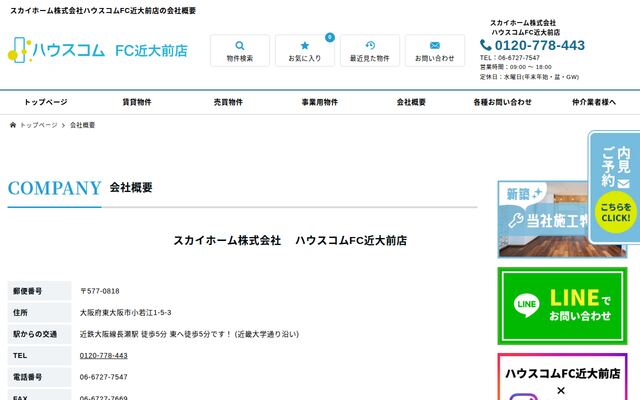
Task: Click 営業時間 09:00〜18:00 header text
Action: coord(516,67)
